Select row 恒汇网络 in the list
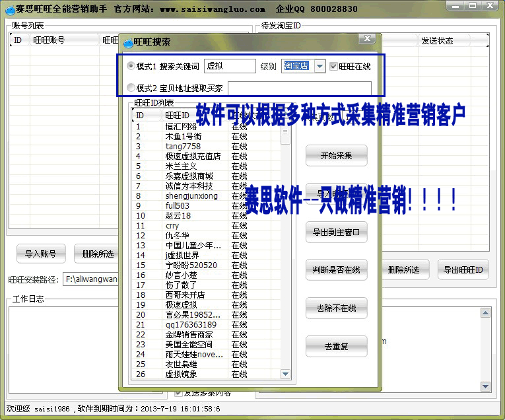This screenshot has width=505, height=420. (206, 127)
